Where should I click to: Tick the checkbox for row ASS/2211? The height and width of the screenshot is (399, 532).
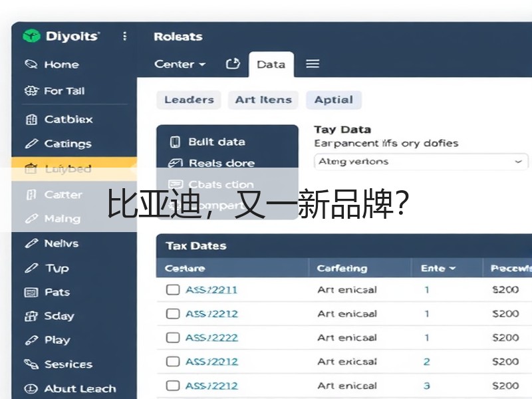point(173,290)
